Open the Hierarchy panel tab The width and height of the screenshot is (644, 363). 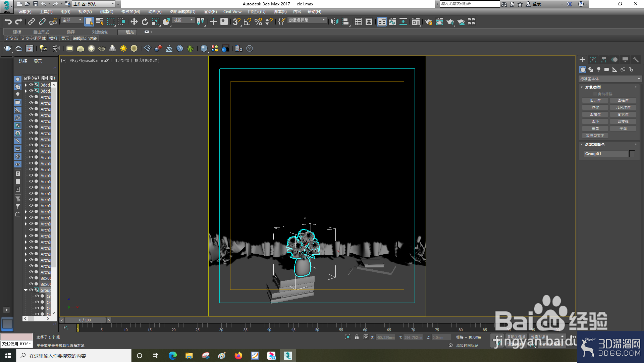(604, 59)
